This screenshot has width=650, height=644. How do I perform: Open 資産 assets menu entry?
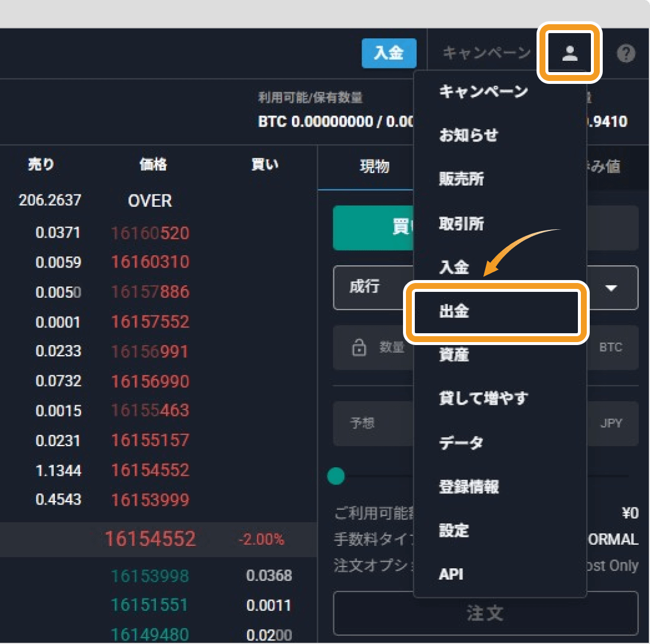[454, 354]
